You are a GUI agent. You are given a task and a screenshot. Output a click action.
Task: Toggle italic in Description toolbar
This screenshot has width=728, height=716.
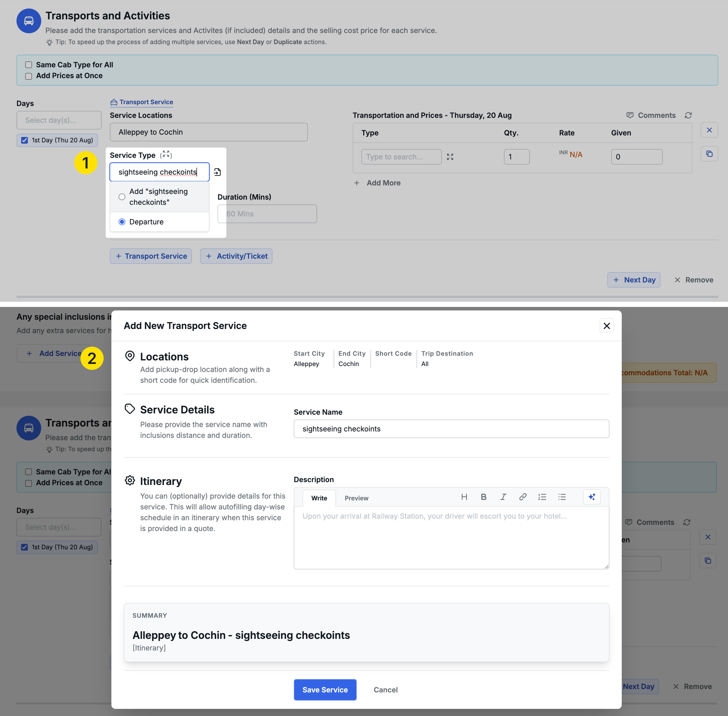503,497
